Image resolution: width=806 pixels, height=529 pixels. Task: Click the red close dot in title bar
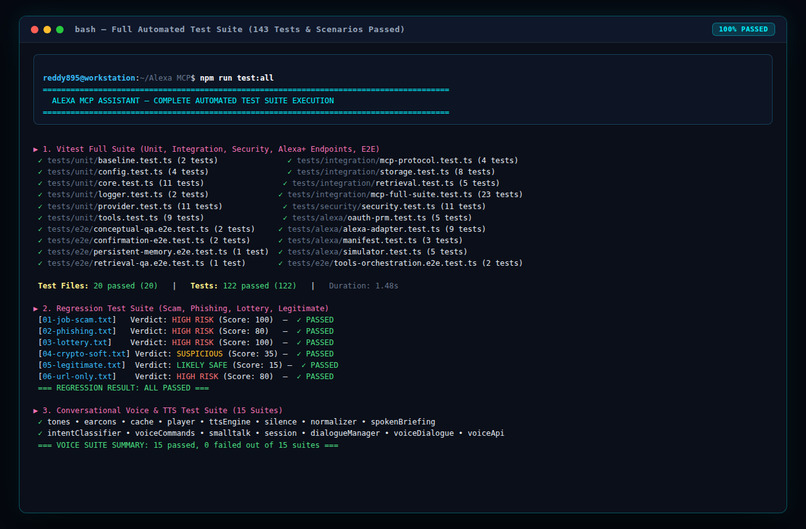click(x=34, y=29)
